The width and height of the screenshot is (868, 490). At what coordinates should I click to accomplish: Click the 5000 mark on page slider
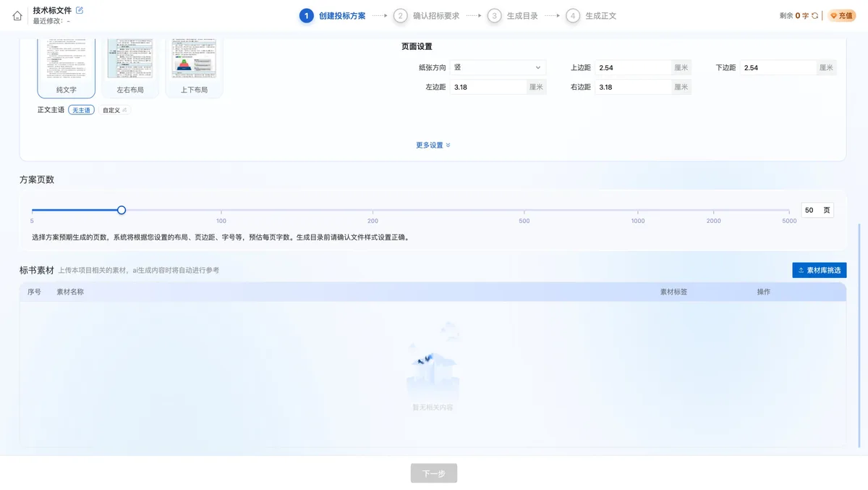[789, 221]
